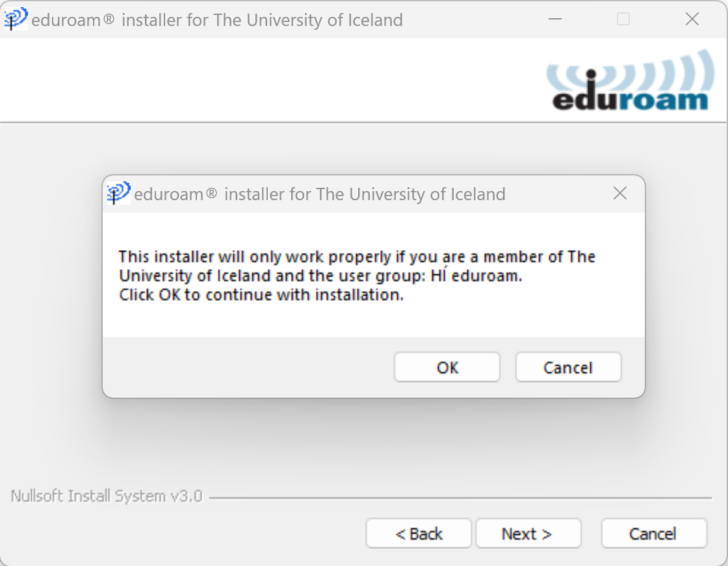The height and width of the screenshot is (566, 728).
Task: Minimize the eduroam installer window
Action: [555, 19]
